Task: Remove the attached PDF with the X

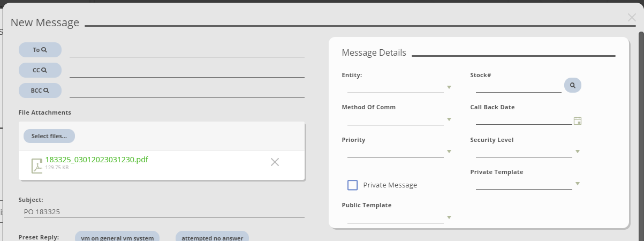Action: click(x=275, y=162)
